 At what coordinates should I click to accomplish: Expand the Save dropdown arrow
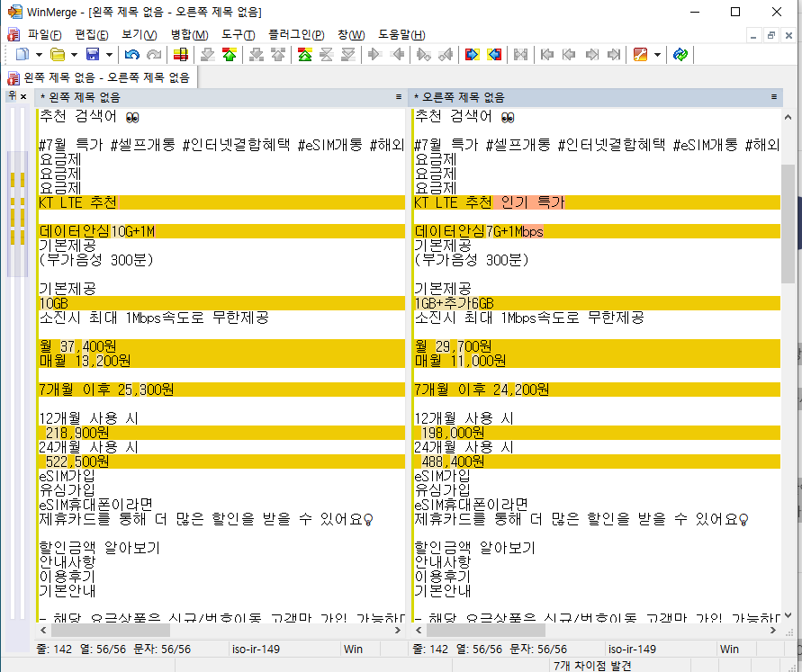[x=109, y=54]
